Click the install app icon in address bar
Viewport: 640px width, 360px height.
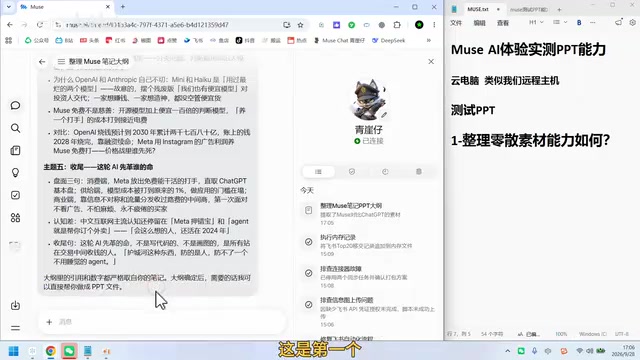pyautogui.click(x=287, y=25)
